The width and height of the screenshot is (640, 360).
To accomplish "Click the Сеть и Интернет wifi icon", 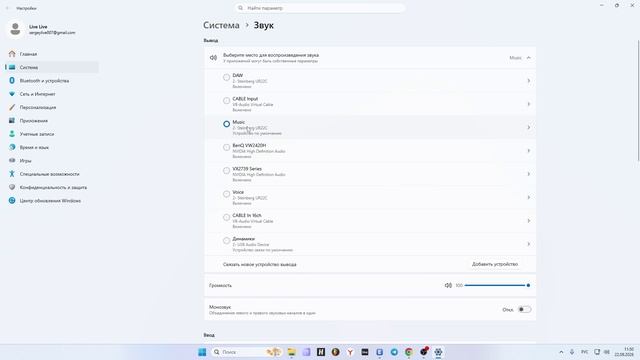I will pyautogui.click(x=12, y=94).
